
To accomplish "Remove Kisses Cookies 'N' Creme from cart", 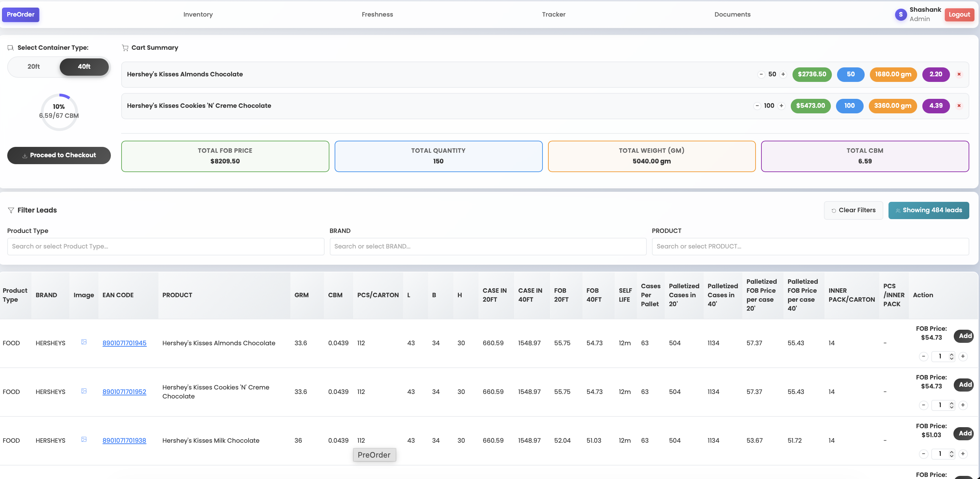I will coord(959,106).
